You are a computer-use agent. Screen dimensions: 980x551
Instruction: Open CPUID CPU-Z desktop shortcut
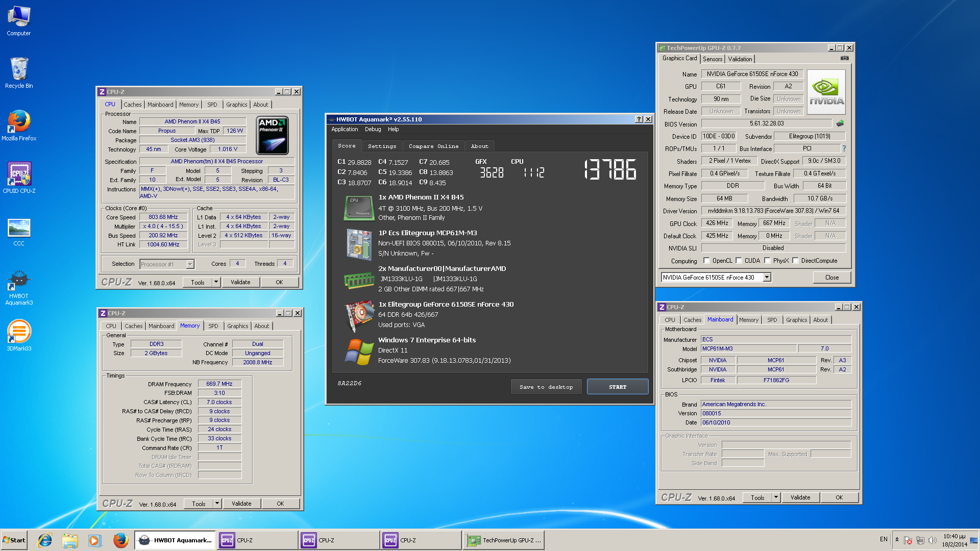[19, 178]
